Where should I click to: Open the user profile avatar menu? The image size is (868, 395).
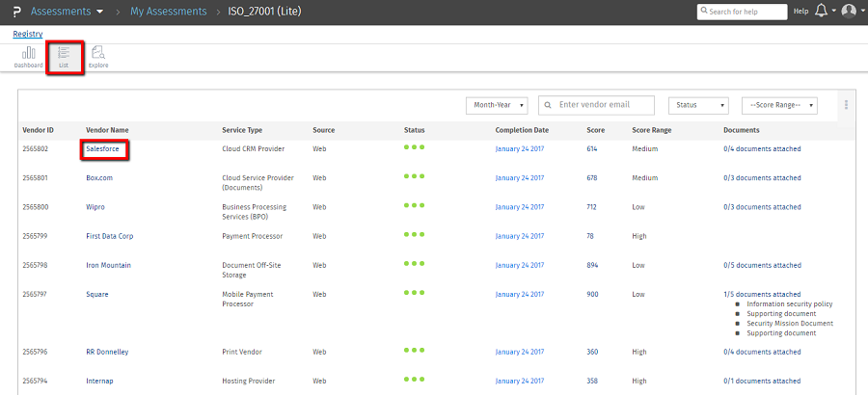point(848,11)
